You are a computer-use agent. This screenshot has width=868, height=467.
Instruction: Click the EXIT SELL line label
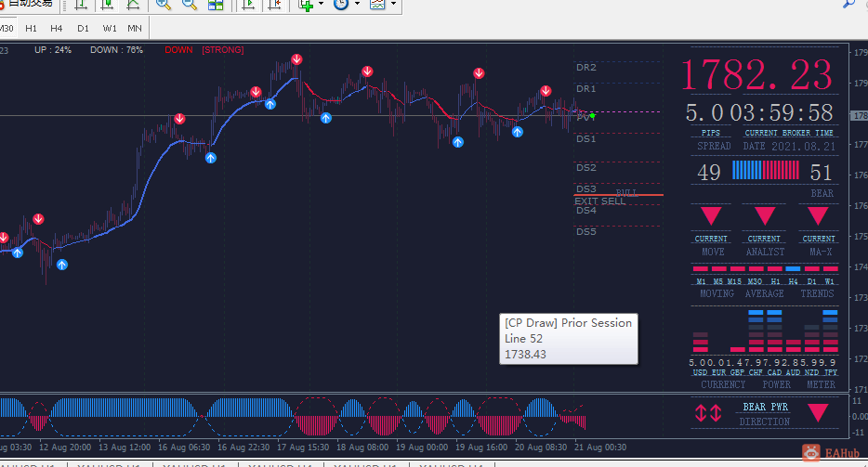[600, 201]
